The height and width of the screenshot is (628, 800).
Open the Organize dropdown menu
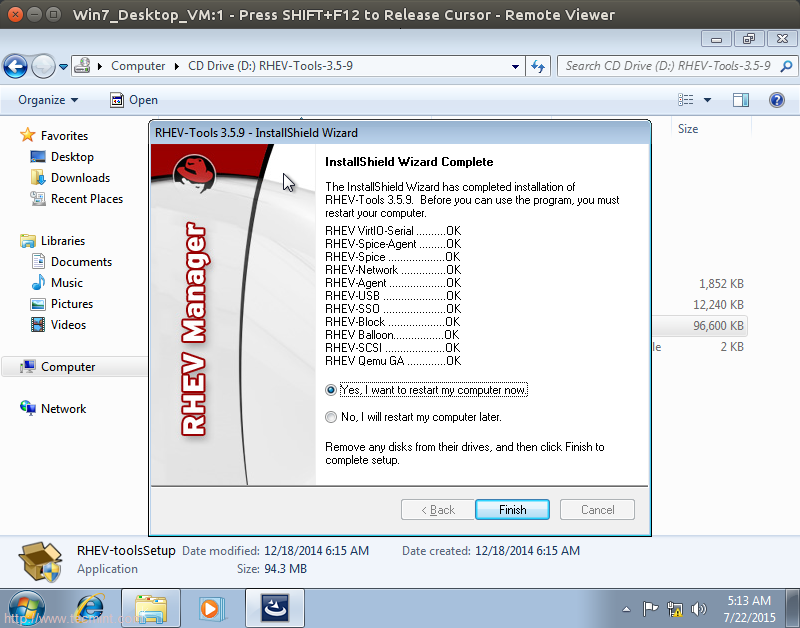tap(48, 100)
